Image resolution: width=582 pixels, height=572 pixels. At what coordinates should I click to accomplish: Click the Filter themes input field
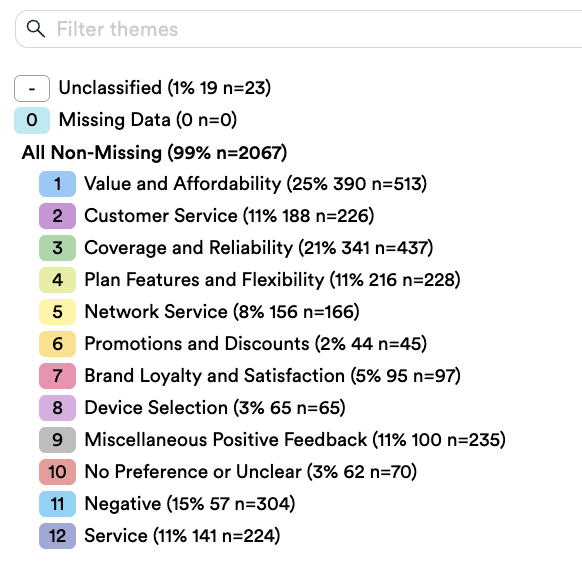click(x=298, y=29)
